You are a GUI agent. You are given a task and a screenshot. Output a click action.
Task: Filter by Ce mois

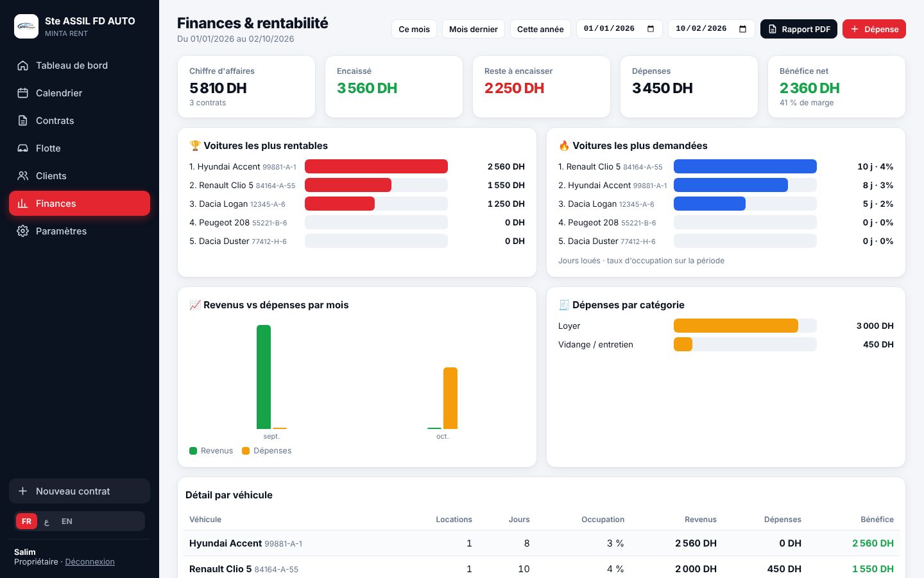414,29
